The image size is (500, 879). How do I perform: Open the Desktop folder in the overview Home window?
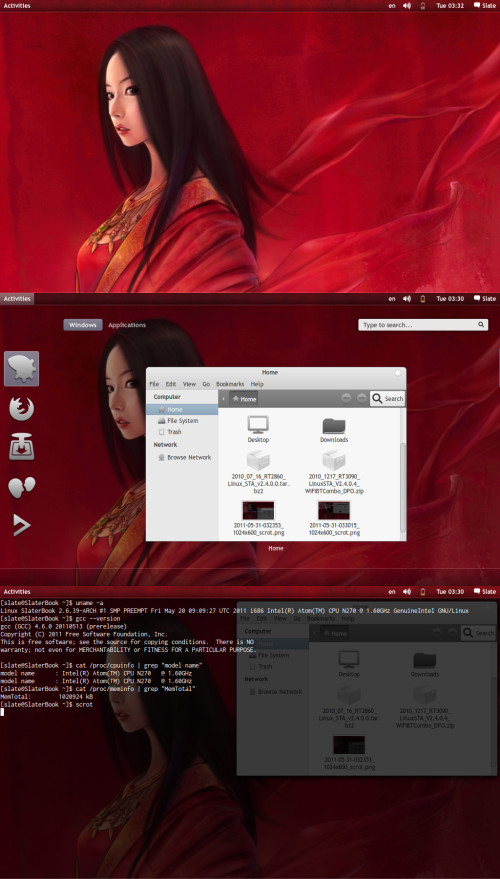pos(258,429)
